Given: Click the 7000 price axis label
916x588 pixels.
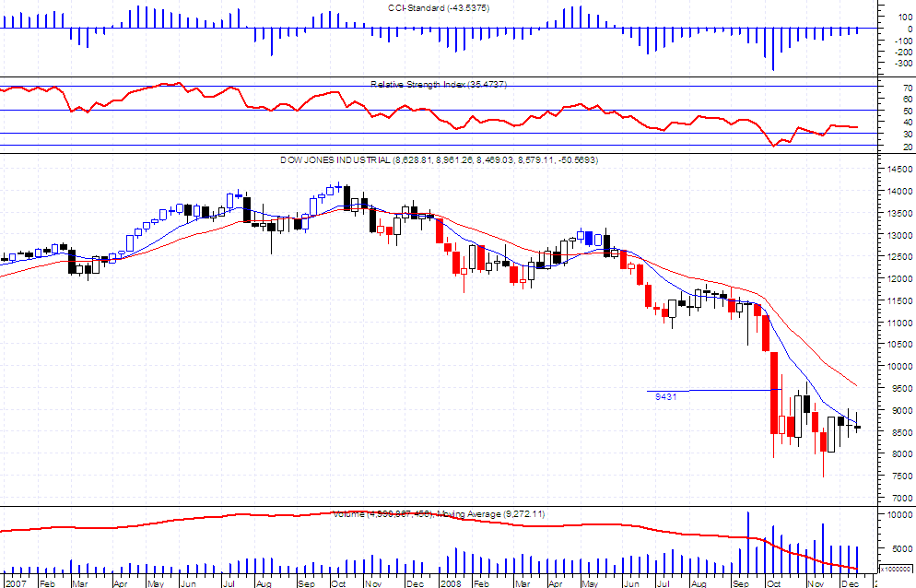Looking at the screenshot, I should [902, 498].
